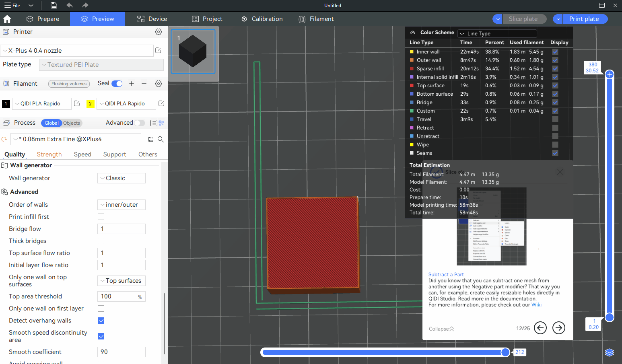The image size is (622, 364).
Task: Click the add filament plus icon
Action: pos(132,84)
